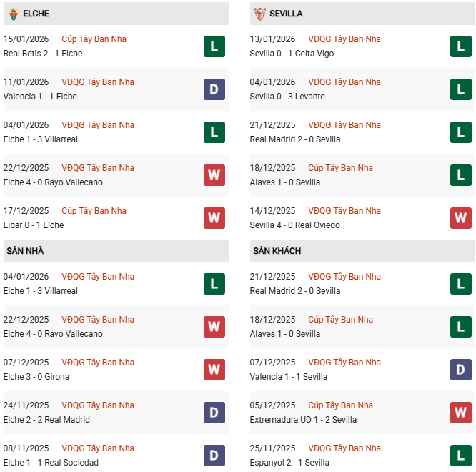Screen dimensions: 476x472
Task: Click the loss badge for Real Betis vs Elche
Action: click(x=214, y=46)
